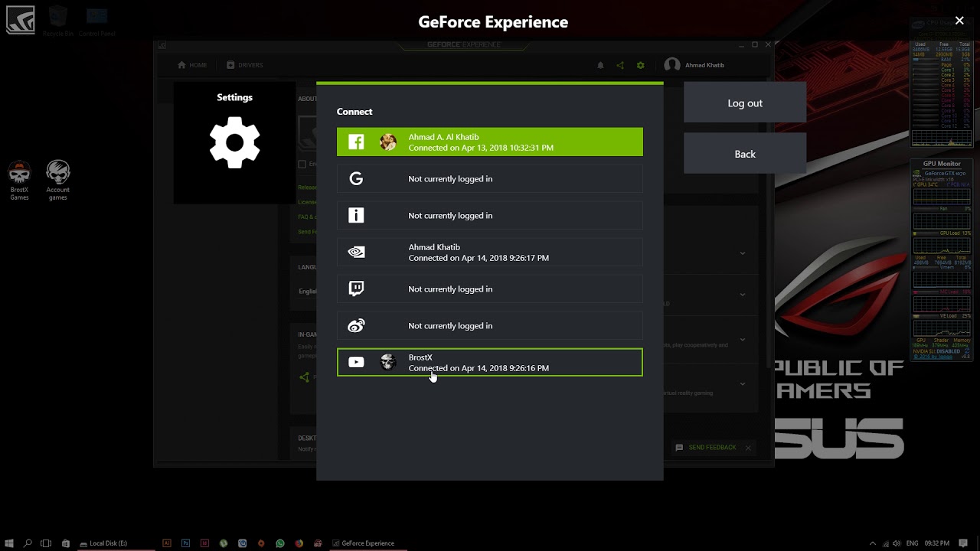Click the Wi-Fi network tray icon
This screenshot has height=551, width=980.
pos(885,543)
